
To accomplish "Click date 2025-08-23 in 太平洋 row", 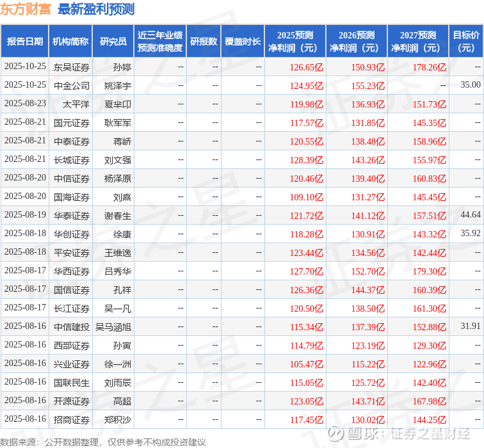I will click(25, 103).
